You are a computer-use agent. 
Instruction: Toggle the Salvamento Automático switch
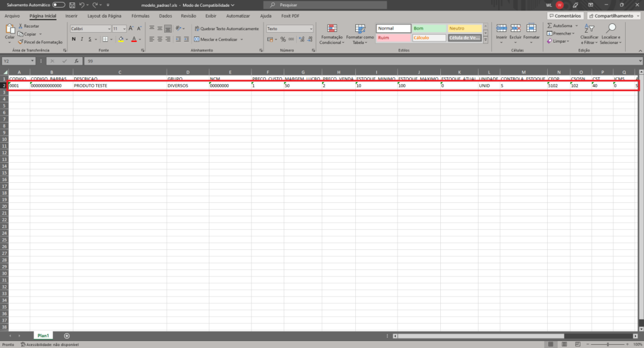pyautogui.click(x=58, y=5)
